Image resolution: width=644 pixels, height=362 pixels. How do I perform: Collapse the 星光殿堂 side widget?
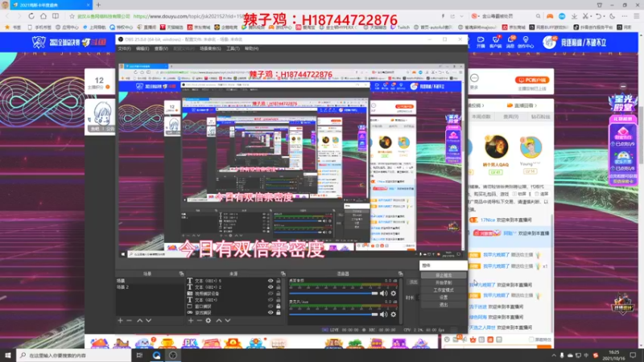coord(623,87)
